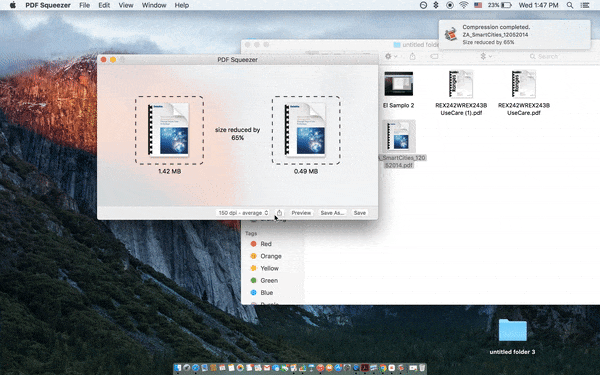Viewport: 600px width, 375px height.
Task: Click the Preview button in PDF Squeezer
Action: tap(301, 213)
